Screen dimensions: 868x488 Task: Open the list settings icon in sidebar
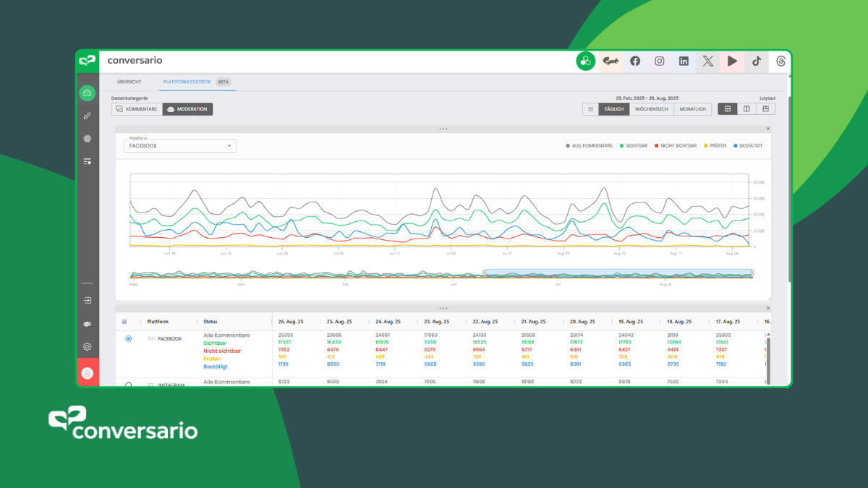87,161
